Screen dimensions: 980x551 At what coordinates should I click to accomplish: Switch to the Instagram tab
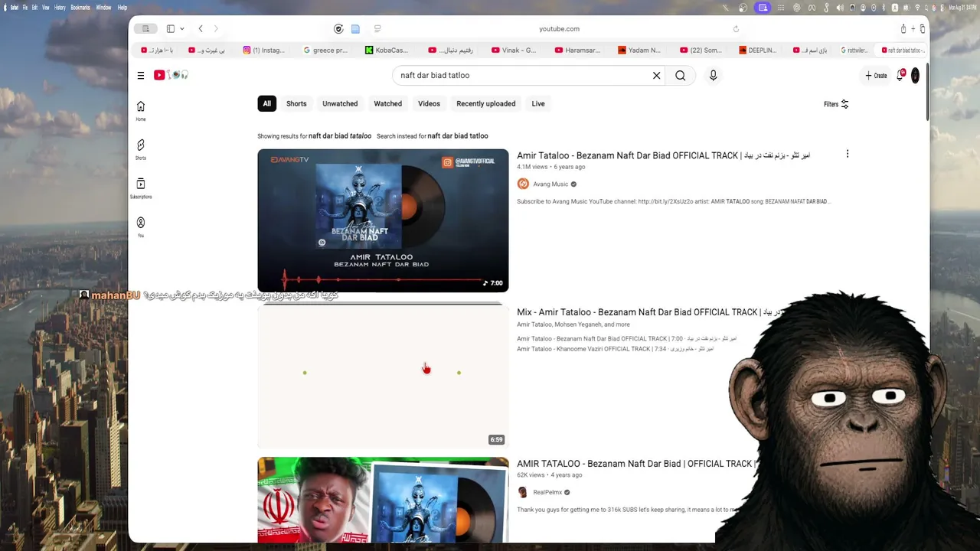(x=264, y=51)
